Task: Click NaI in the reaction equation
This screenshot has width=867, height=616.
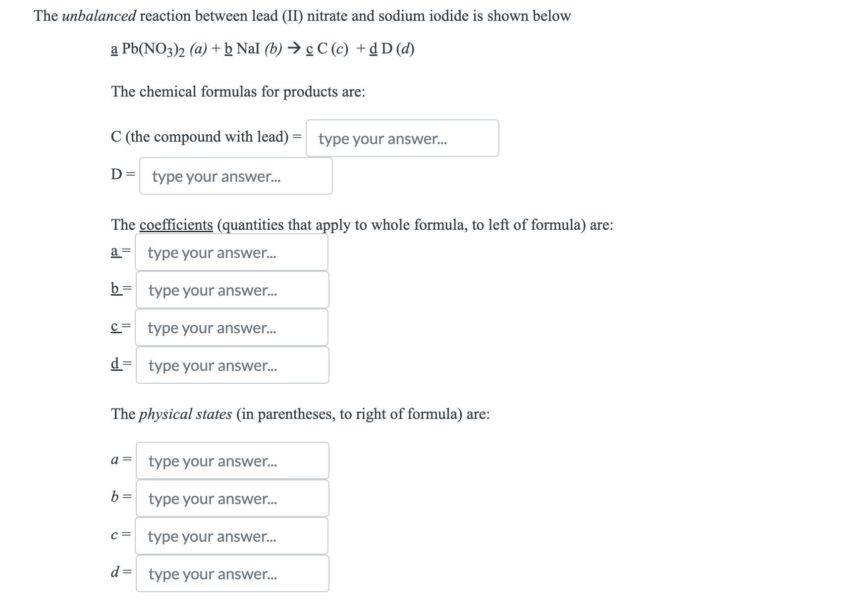Action: point(248,49)
